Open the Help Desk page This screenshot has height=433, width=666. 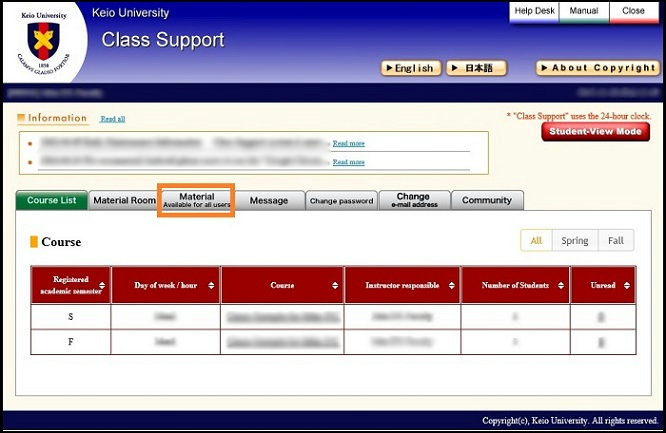point(533,11)
